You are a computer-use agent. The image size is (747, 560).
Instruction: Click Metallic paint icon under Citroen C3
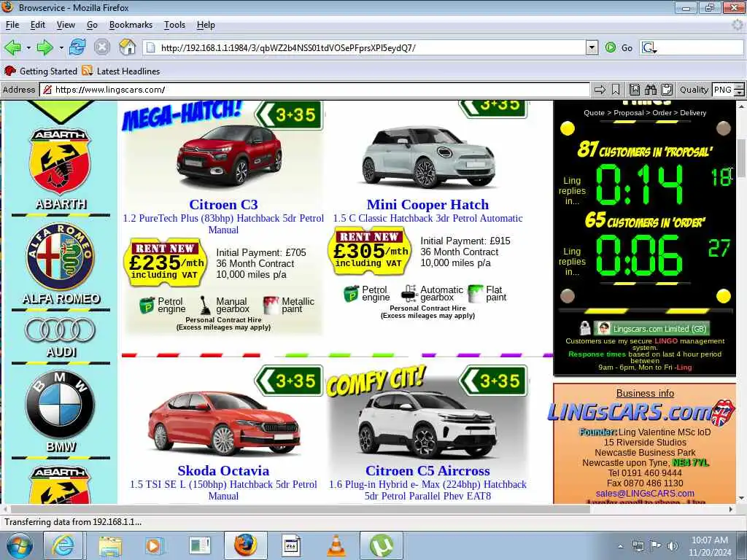pyautogui.click(x=271, y=306)
